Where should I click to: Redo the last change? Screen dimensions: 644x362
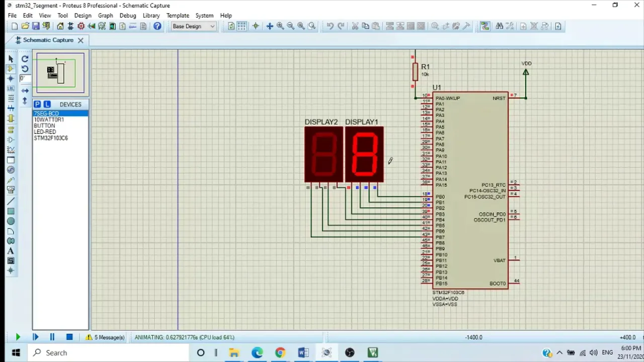(x=341, y=26)
